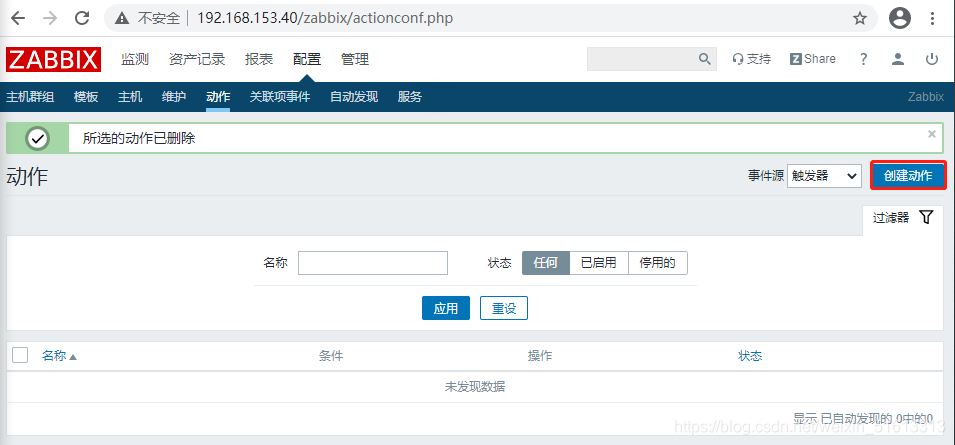This screenshot has width=955, height=445.
Task: Click the browser address bar URL
Action: click(325, 18)
